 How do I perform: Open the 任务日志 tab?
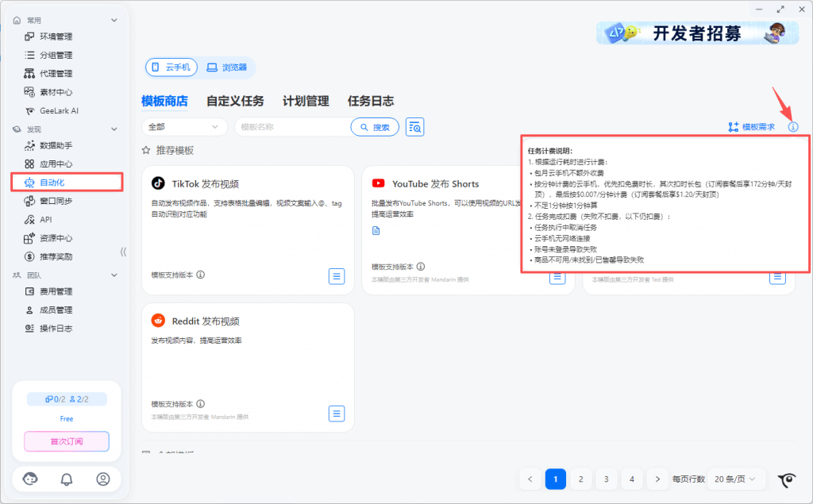pyautogui.click(x=370, y=101)
